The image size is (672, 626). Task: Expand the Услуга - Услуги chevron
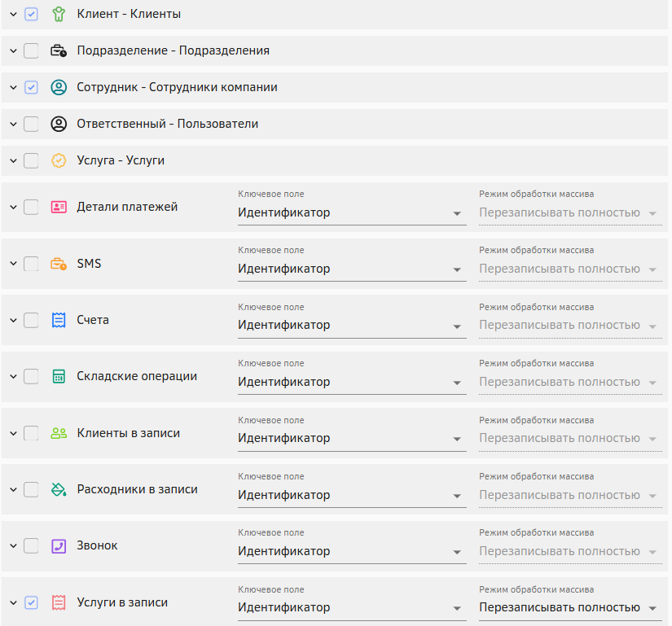tap(13, 160)
